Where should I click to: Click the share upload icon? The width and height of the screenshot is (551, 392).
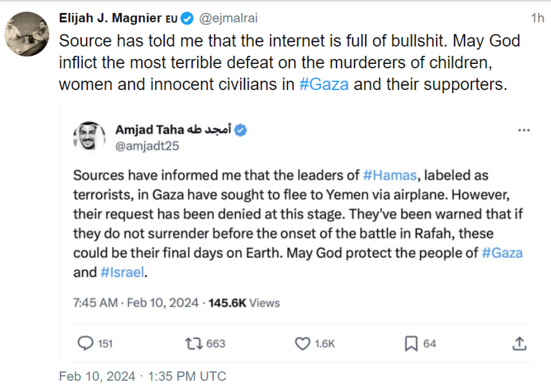520,343
